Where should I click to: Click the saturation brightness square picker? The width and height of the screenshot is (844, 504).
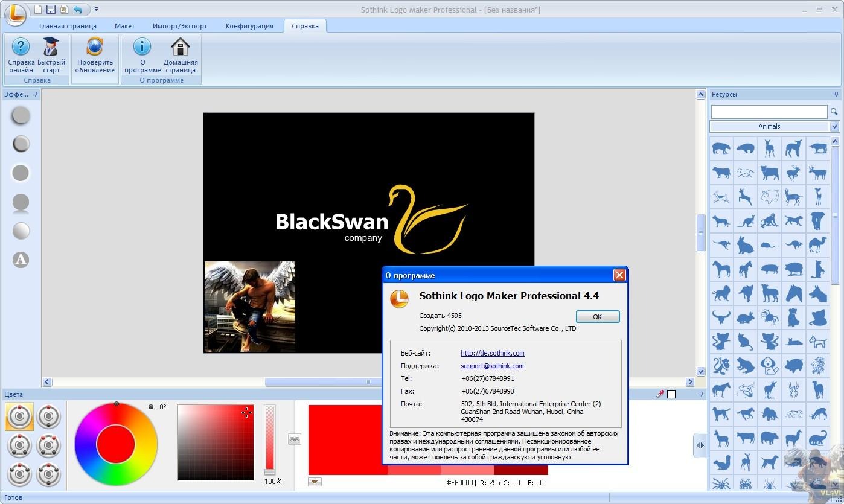coord(216,442)
